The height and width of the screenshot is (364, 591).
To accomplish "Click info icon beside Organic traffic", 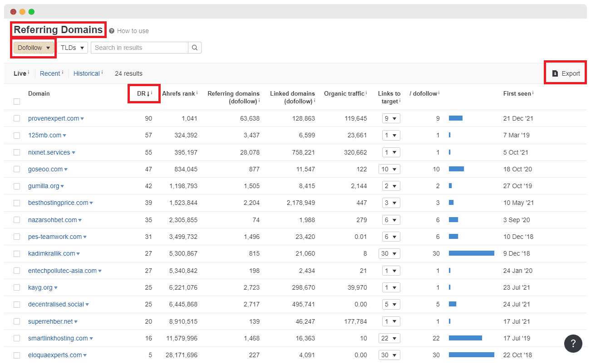I will 366,93.
